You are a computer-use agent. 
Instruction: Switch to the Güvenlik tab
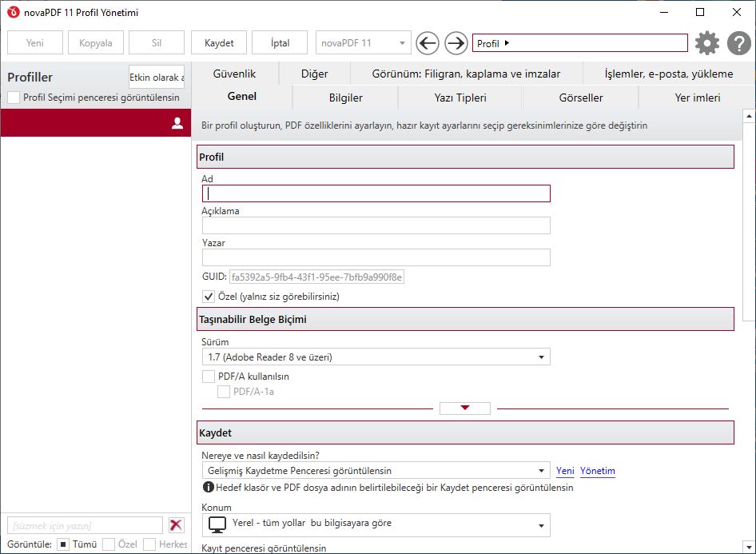coord(234,74)
